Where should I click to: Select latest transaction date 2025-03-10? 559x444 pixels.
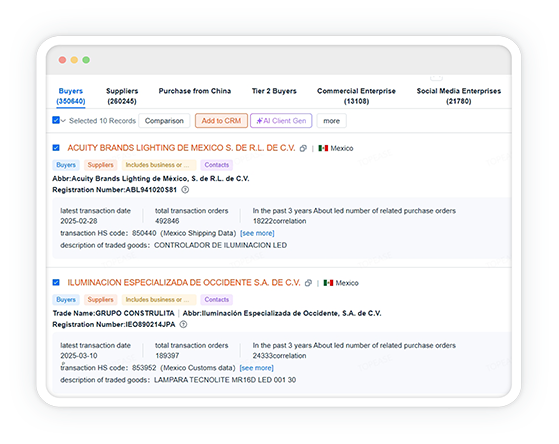pos(79,356)
